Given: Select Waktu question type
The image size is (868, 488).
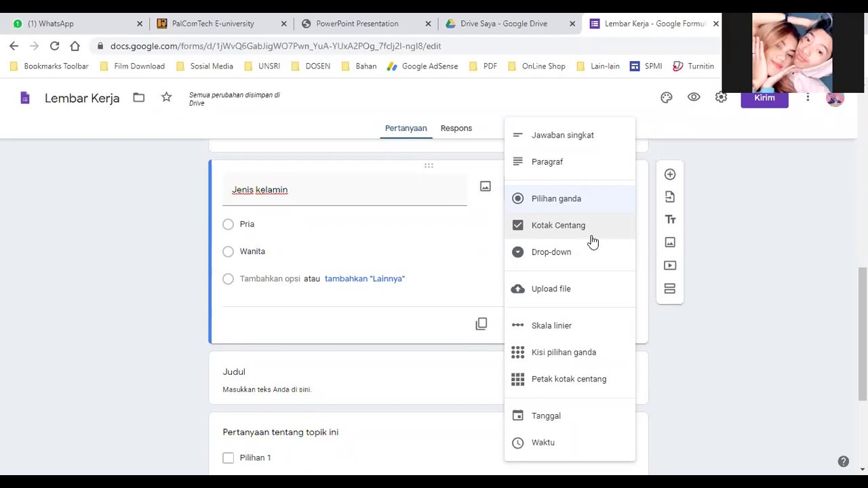Looking at the screenshot, I should tap(570, 443).
